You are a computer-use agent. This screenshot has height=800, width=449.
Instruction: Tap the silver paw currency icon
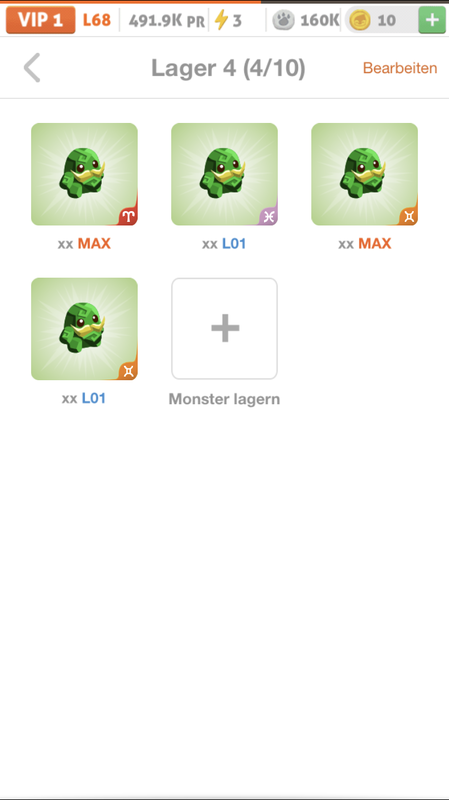pos(283,20)
